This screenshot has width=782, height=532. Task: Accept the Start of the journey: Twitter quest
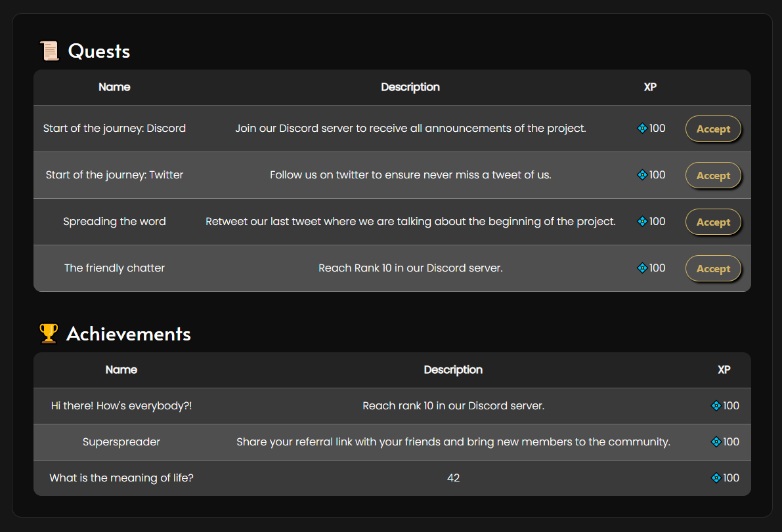point(713,175)
